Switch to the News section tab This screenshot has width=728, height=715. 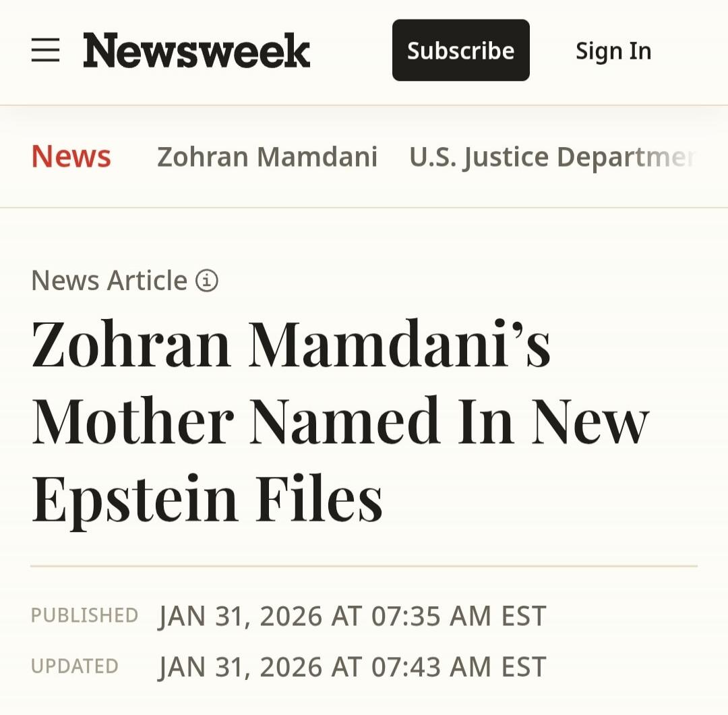point(71,156)
